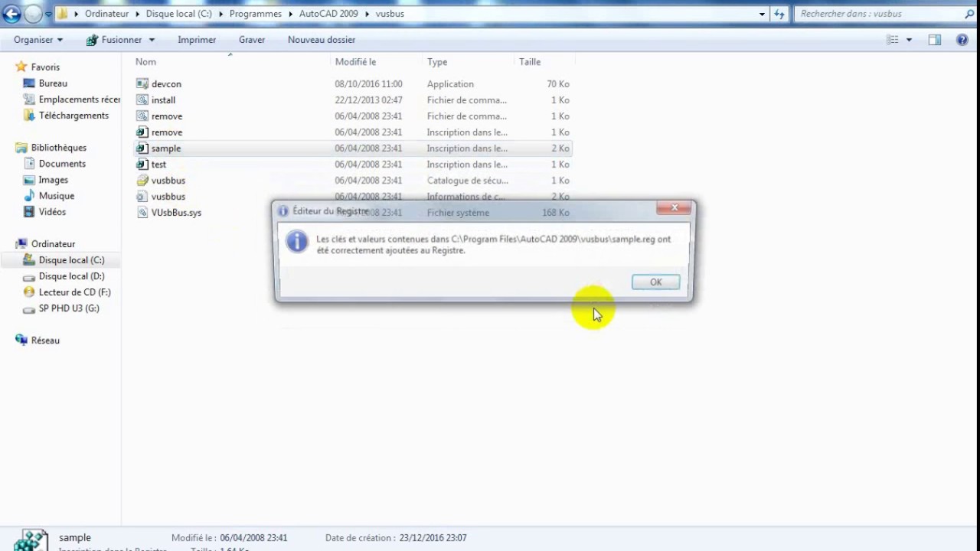Image resolution: width=980 pixels, height=551 pixels.
Task: Open Vidéos library
Action: [x=53, y=212]
